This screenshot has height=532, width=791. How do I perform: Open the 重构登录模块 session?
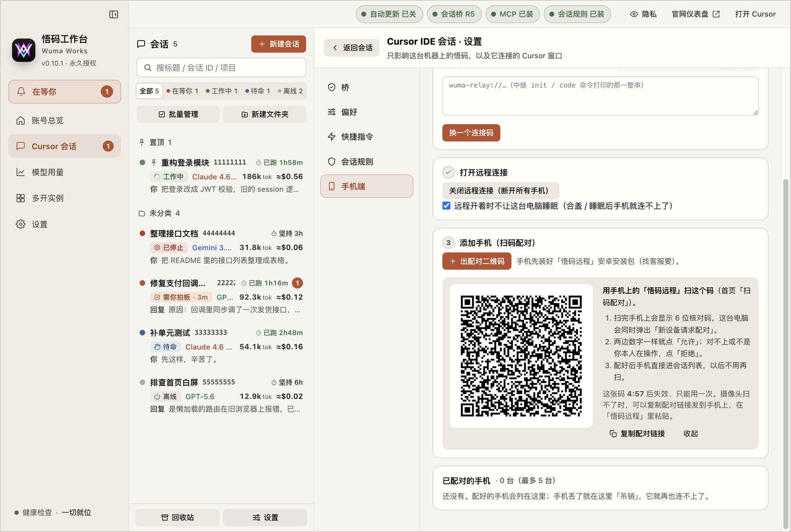coord(221,175)
